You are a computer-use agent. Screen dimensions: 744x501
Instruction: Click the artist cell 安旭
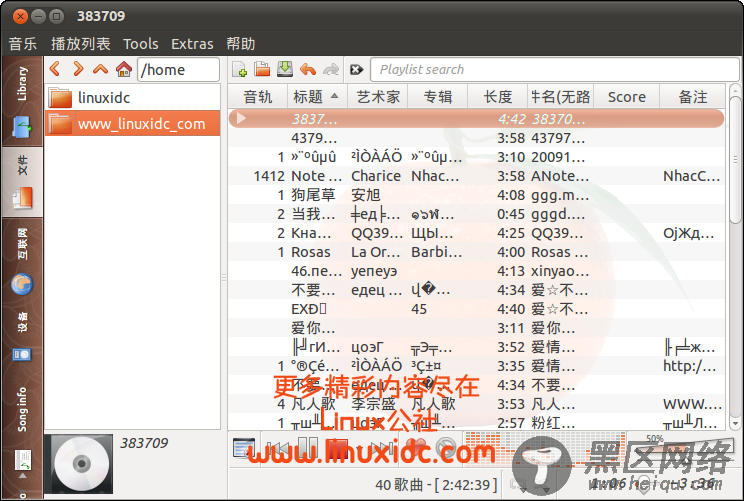click(365, 195)
